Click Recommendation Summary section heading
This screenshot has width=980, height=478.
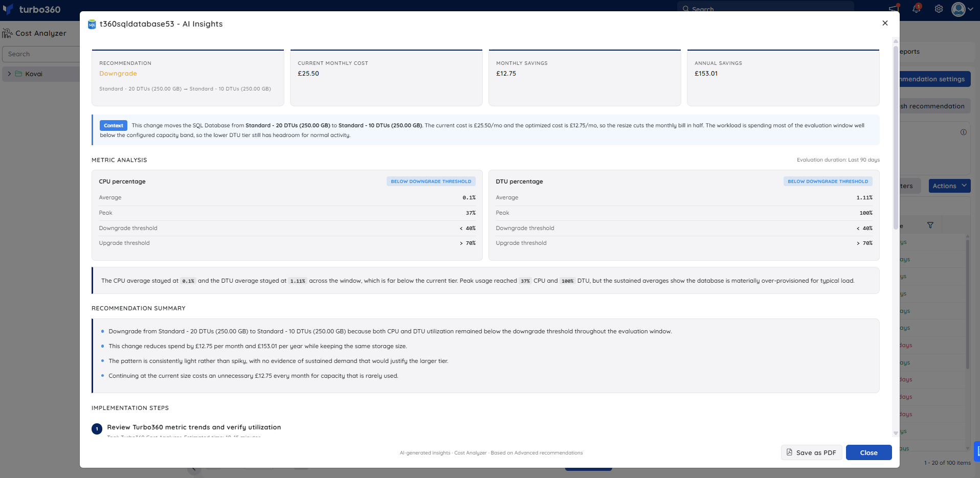[139, 308]
